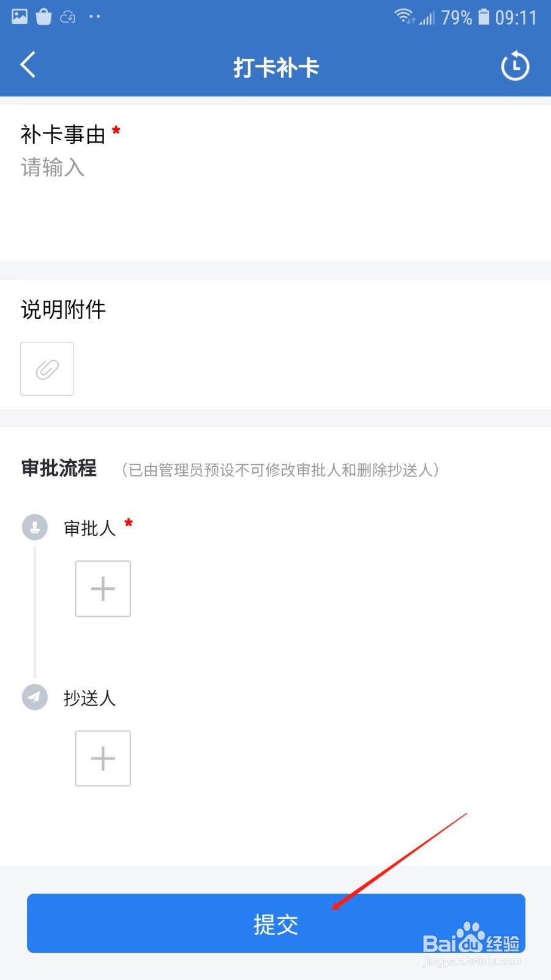Tap the 说明附件 label
Viewport: 551px width, 980px height.
(x=63, y=310)
